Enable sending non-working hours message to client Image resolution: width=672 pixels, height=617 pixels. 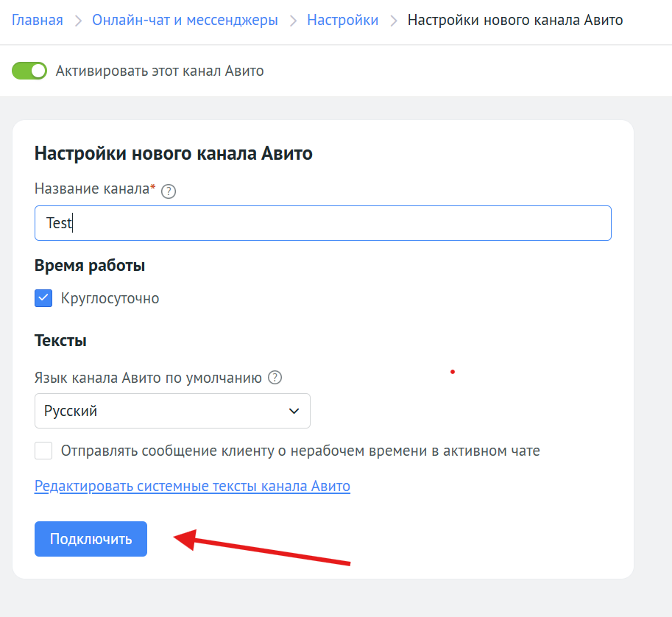43,450
